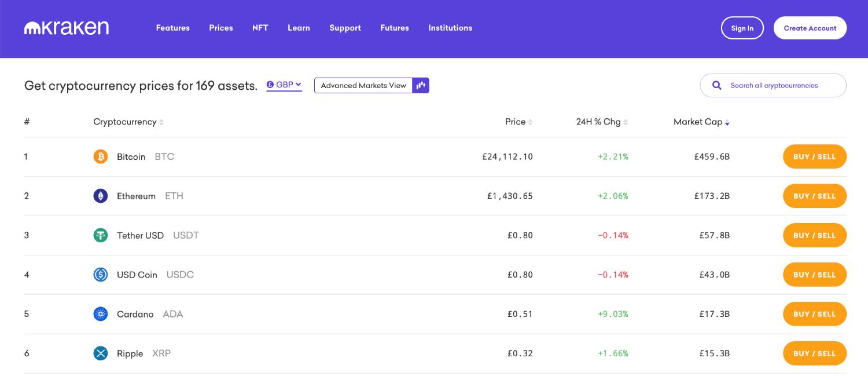Click the Market Cap column header
This screenshot has height=376, width=868.
[x=698, y=122]
